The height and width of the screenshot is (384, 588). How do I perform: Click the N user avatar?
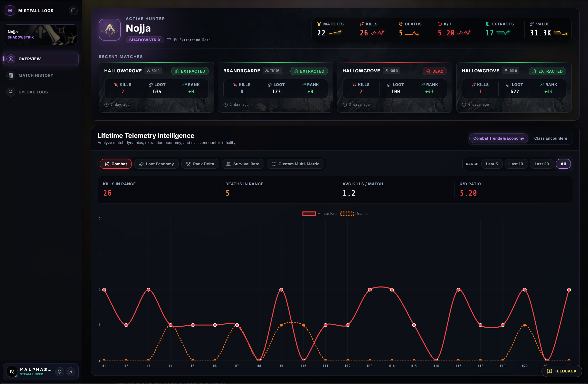tap(12, 371)
